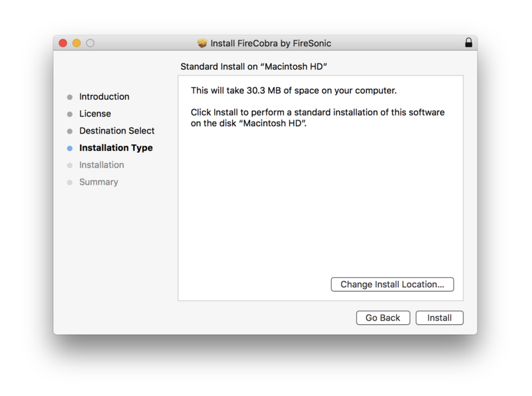Click the gray bullet beside Introduction
Viewport: 532px width, 396px height.
click(70, 97)
